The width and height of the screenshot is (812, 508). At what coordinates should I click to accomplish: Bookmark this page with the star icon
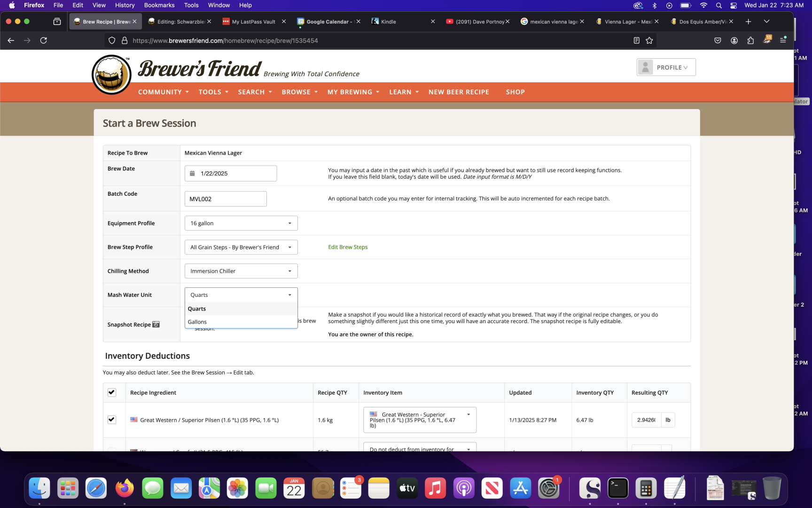pos(649,40)
